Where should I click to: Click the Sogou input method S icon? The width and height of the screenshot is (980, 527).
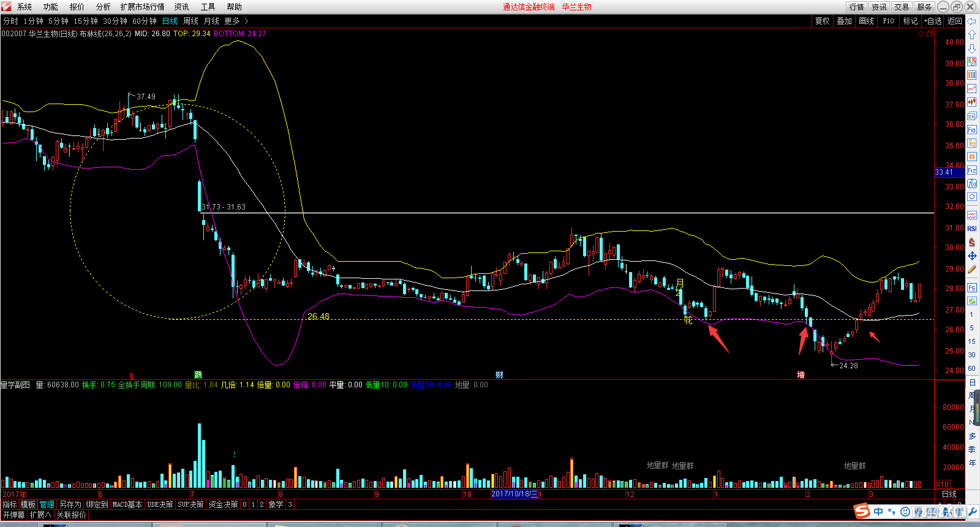click(862, 511)
